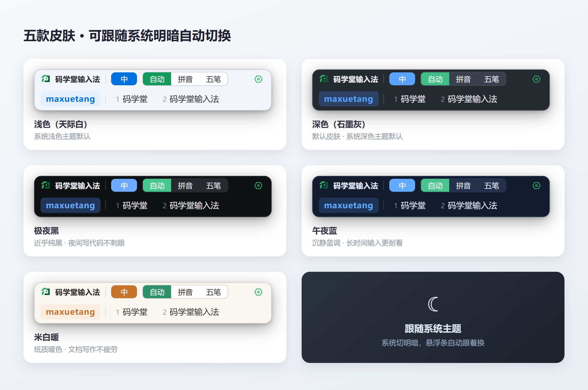Open settings gear in 极夜黑 skin bar
The height and width of the screenshot is (390, 588).
coord(258,186)
